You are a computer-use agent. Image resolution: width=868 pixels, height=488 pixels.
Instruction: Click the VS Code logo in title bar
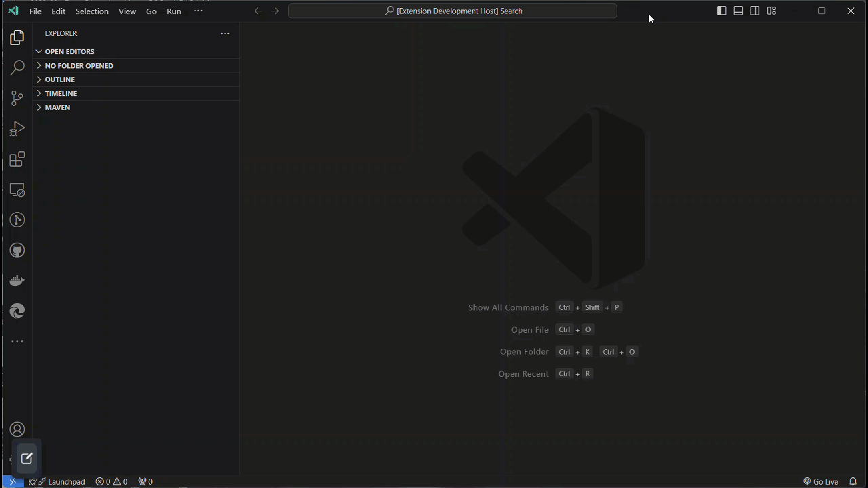tap(13, 11)
